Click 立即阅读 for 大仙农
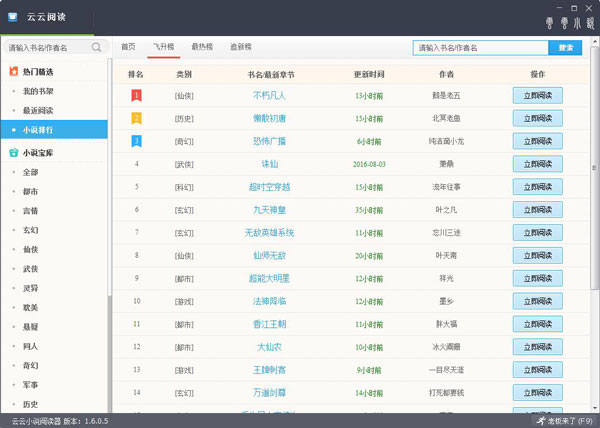The width and height of the screenshot is (600, 428). (x=538, y=347)
